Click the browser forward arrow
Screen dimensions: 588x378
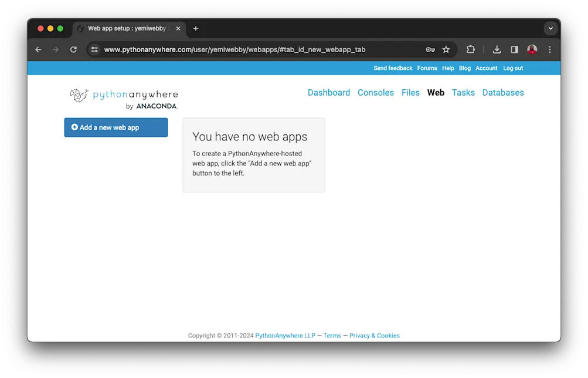(56, 49)
